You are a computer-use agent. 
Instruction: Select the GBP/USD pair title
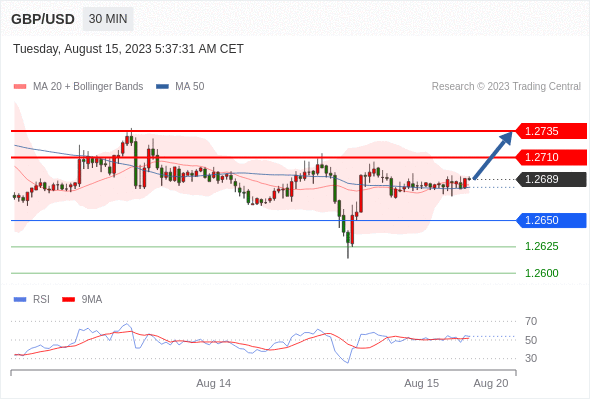(x=43, y=19)
